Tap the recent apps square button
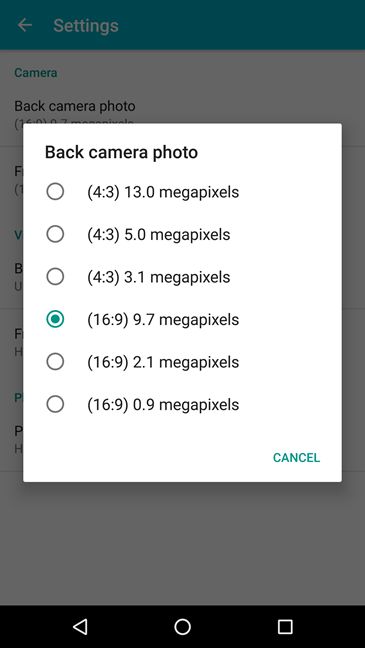The width and height of the screenshot is (365, 648). coord(285,627)
